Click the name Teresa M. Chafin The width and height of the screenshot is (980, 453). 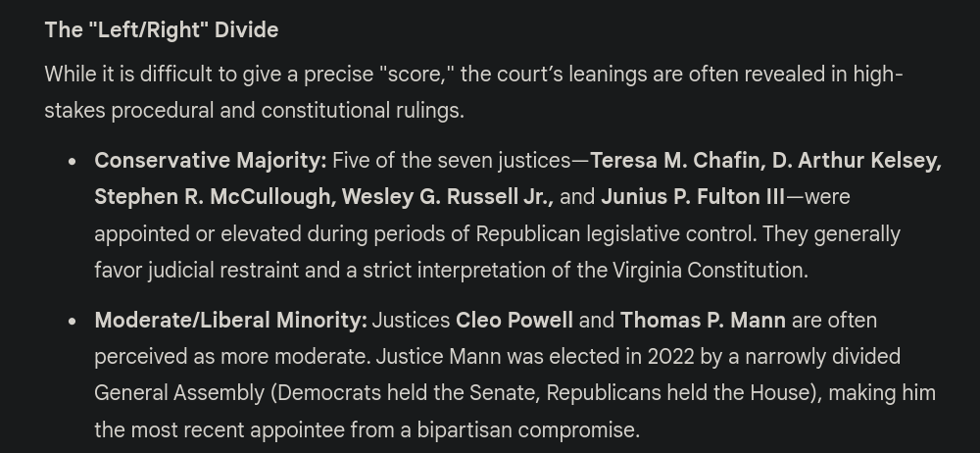(675, 161)
